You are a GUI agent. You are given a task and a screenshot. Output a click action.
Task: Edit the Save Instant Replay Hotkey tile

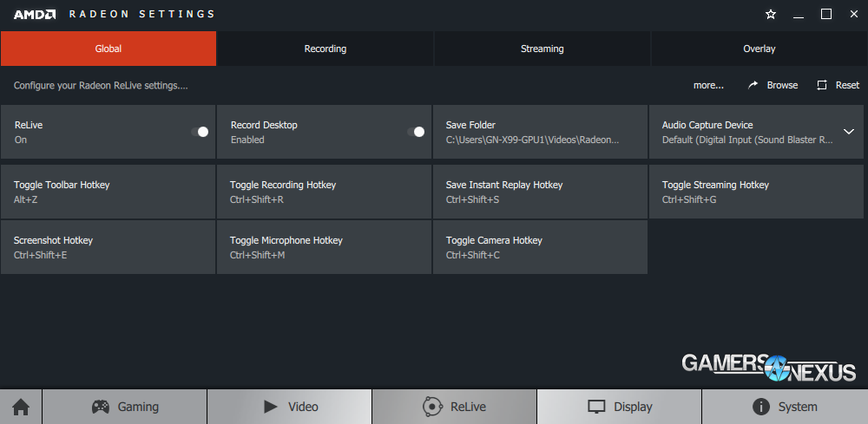[540, 192]
